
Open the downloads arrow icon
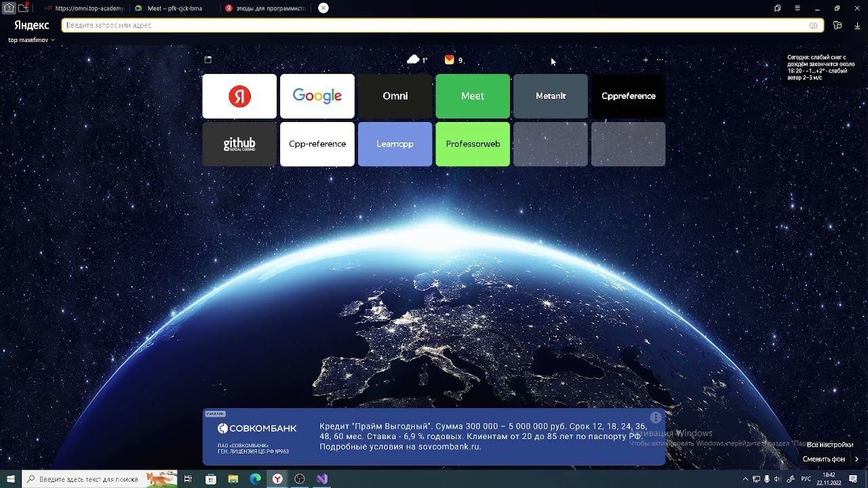coord(857,25)
